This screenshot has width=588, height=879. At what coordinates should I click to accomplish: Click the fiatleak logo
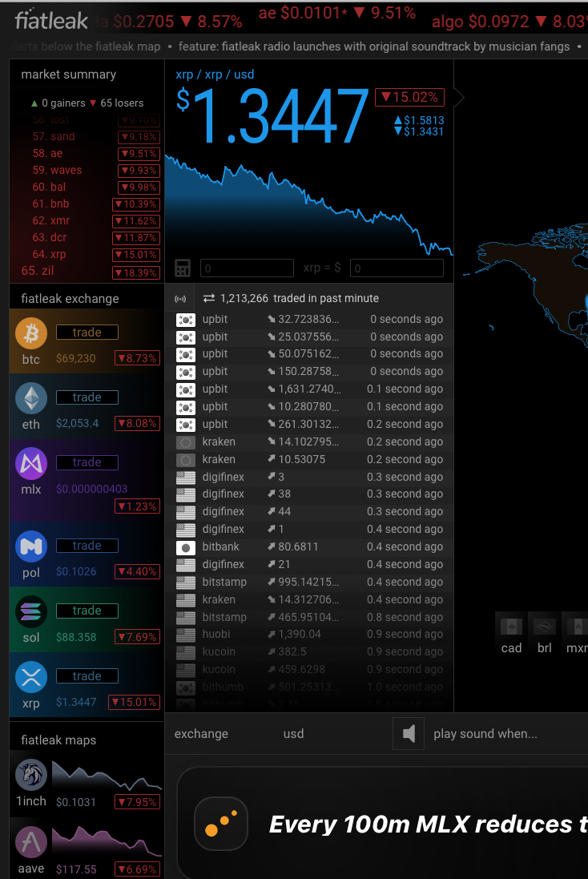click(51, 20)
